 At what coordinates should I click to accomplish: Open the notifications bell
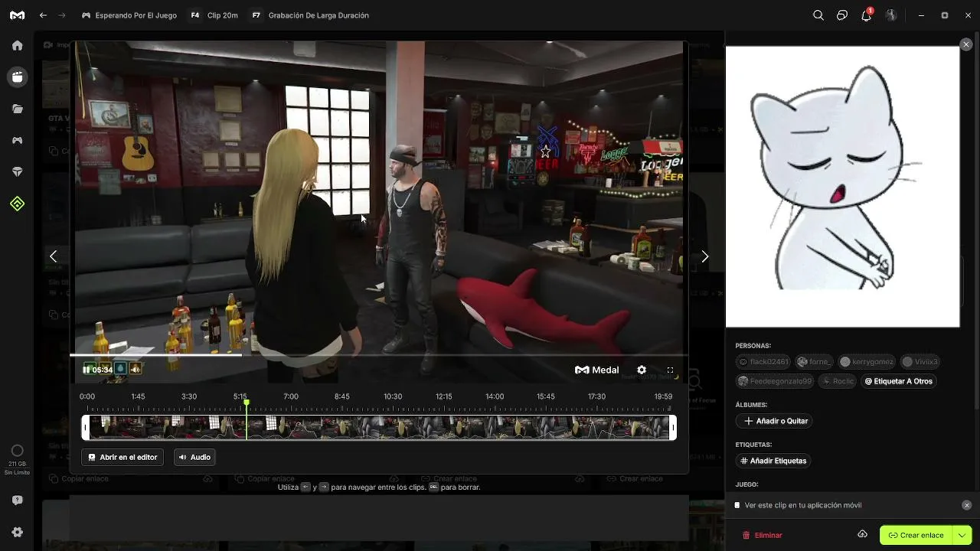(x=867, y=15)
